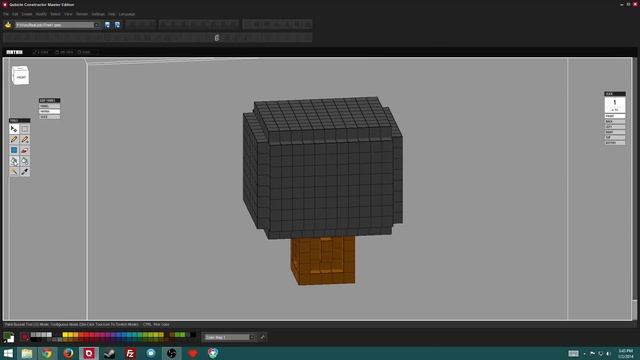Open Google Chrome from taskbar
640x360 pixels.
coord(47,353)
